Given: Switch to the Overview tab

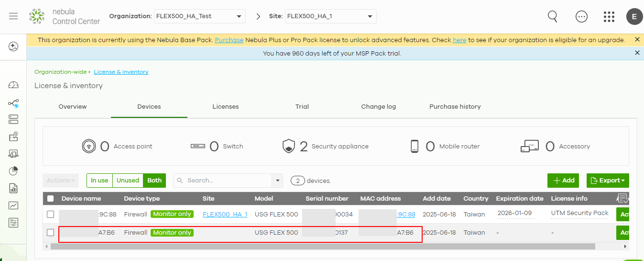Looking at the screenshot, I should [x=73, y=106].
